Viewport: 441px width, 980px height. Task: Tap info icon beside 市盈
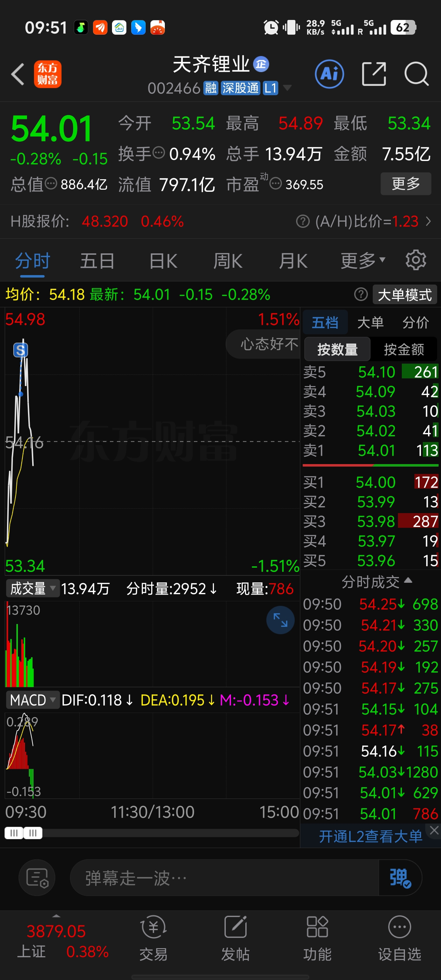(x=276, y=184)
